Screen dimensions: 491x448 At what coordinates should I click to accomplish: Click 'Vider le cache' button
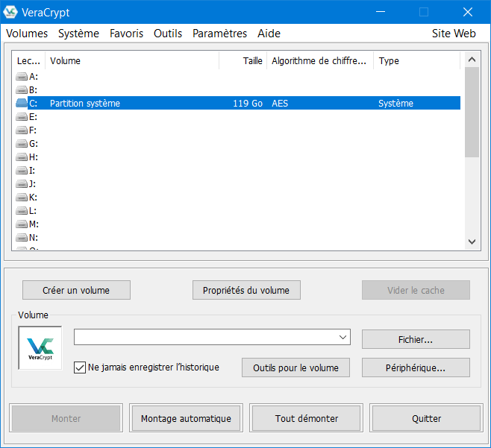416,290
